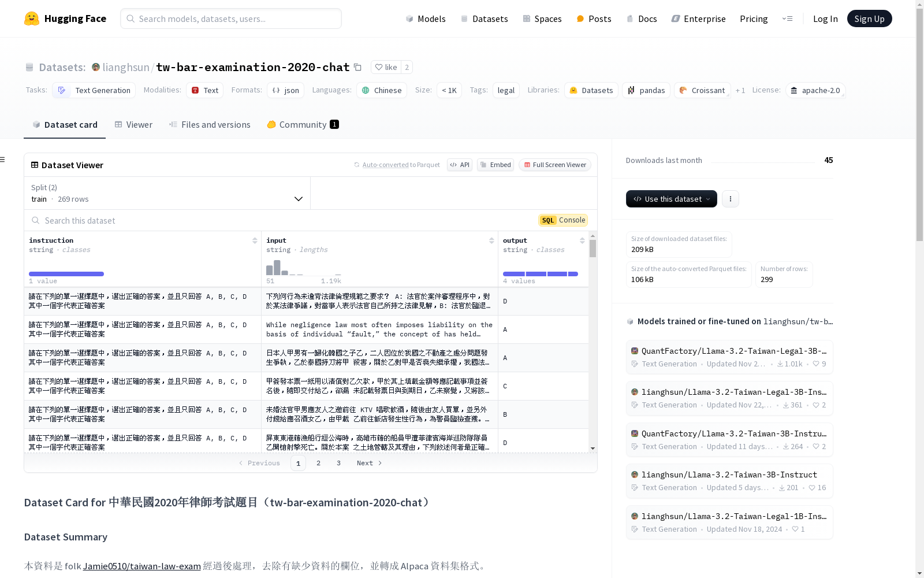The height and width of the screenshot is (578, 924).
Task: Click the While negligence law input cell
Action: tap(379, 329)
